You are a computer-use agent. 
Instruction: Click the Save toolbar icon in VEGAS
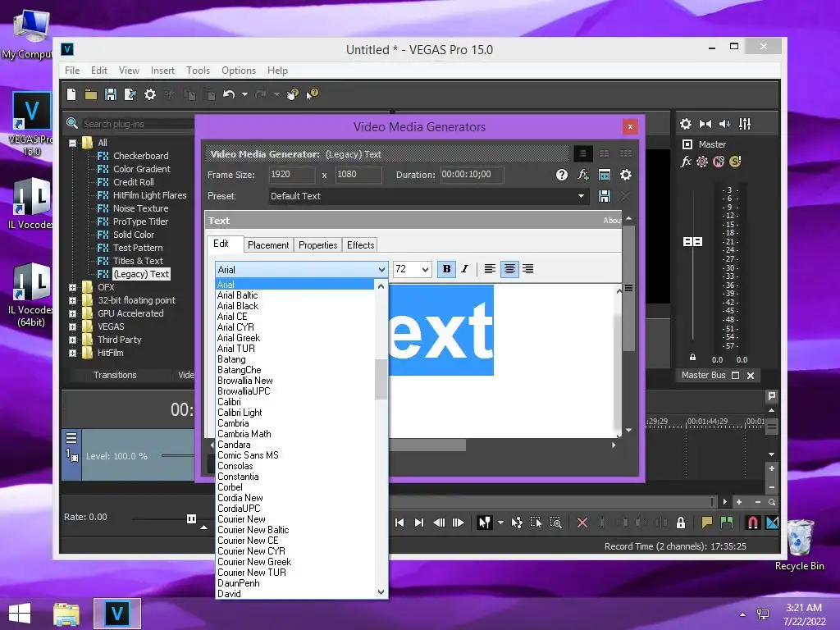(x=111, y=95)
